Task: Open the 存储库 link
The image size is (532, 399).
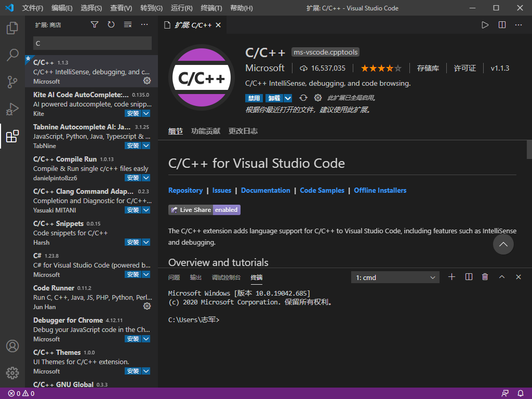Action: (428, 68)
